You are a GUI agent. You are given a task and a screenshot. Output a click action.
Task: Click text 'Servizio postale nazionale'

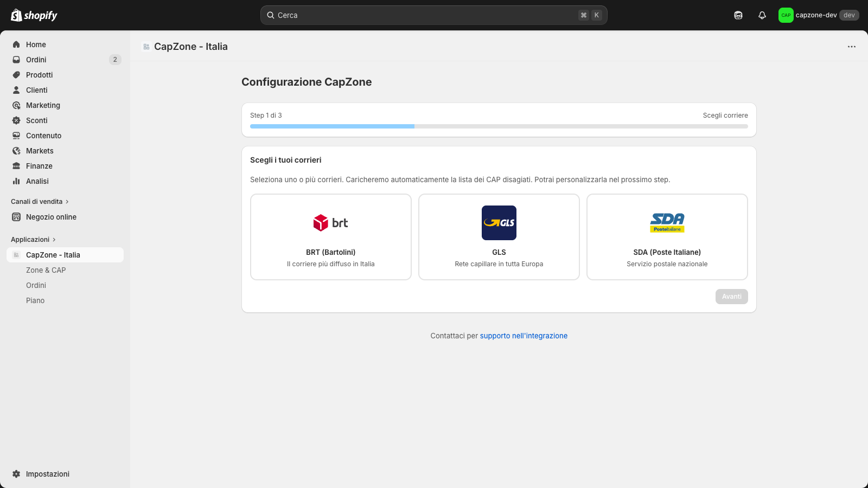click(x=667, y=264)
